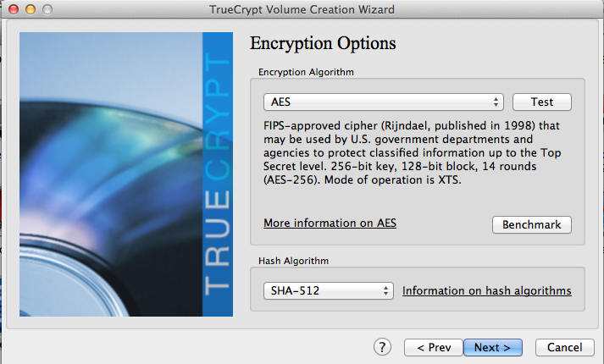Cancel the volume creation wizard

click(564, 347)
